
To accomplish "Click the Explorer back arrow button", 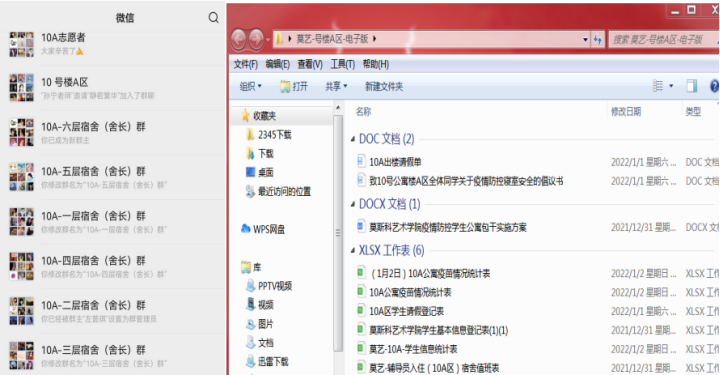I will click(x=238, y=39).
